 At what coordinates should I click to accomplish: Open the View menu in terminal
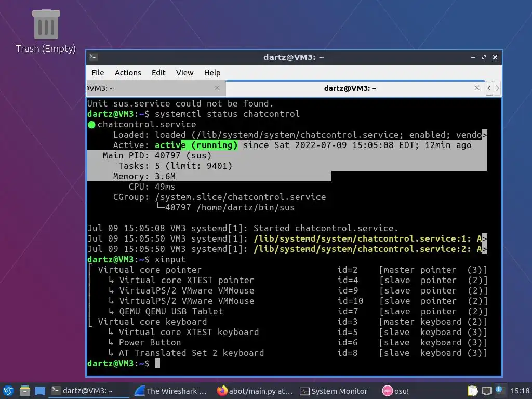(184, 73)
